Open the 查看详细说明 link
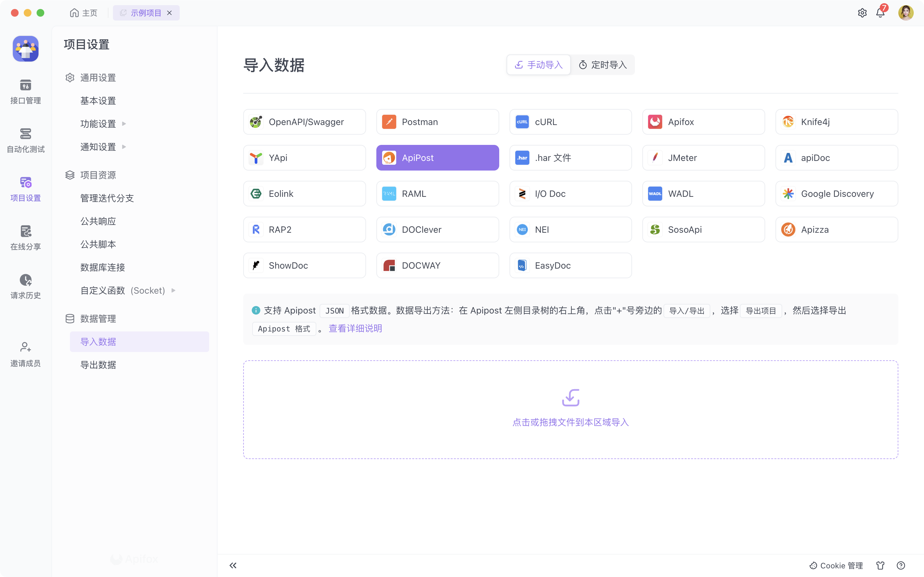924x577 pixels. [355, 328]
